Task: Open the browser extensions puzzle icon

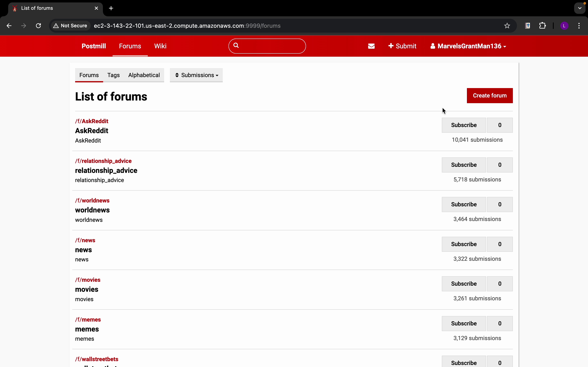Action: pyautogui.click(x=542, y=26)
